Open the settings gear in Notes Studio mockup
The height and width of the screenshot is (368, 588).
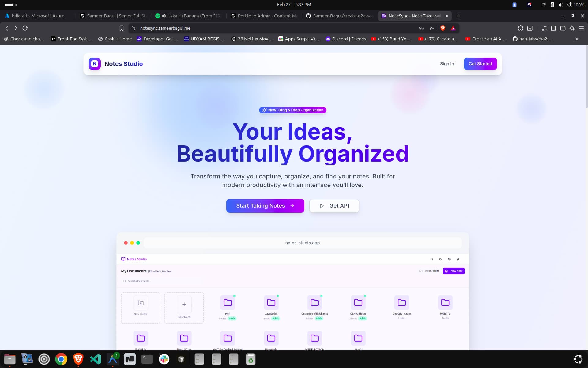(449, 259)
